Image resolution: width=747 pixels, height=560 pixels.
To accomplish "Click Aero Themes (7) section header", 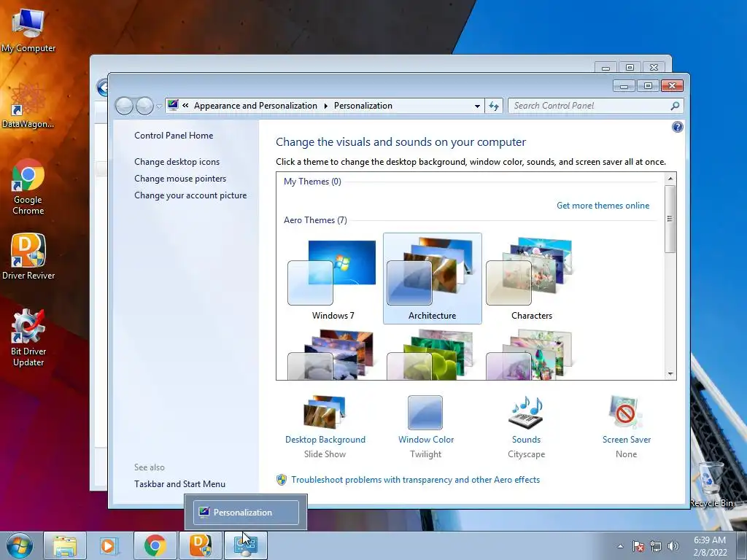I will point(315,220).
